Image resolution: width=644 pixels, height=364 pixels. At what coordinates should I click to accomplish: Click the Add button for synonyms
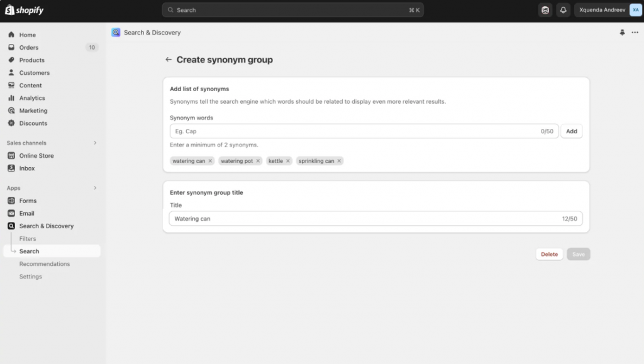(571, 131)
